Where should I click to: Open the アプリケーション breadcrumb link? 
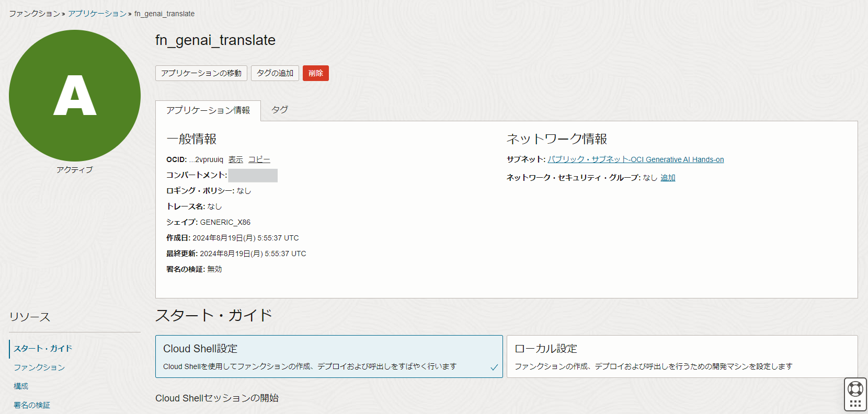[x=97, y=14]
